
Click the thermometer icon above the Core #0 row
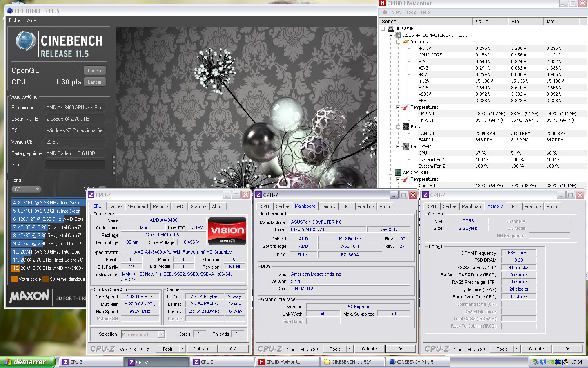(x=406, y=179)
